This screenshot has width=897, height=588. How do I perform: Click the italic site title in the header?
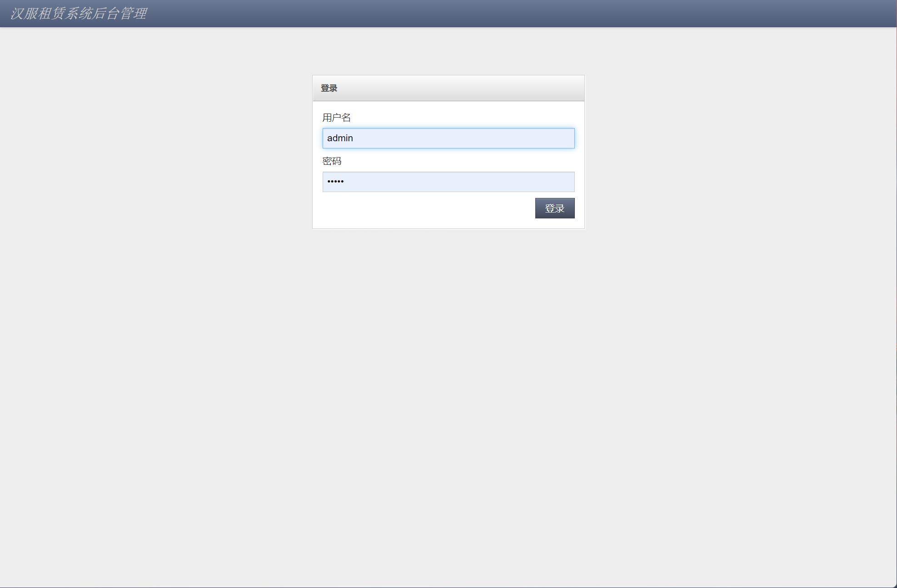(78, 13)
